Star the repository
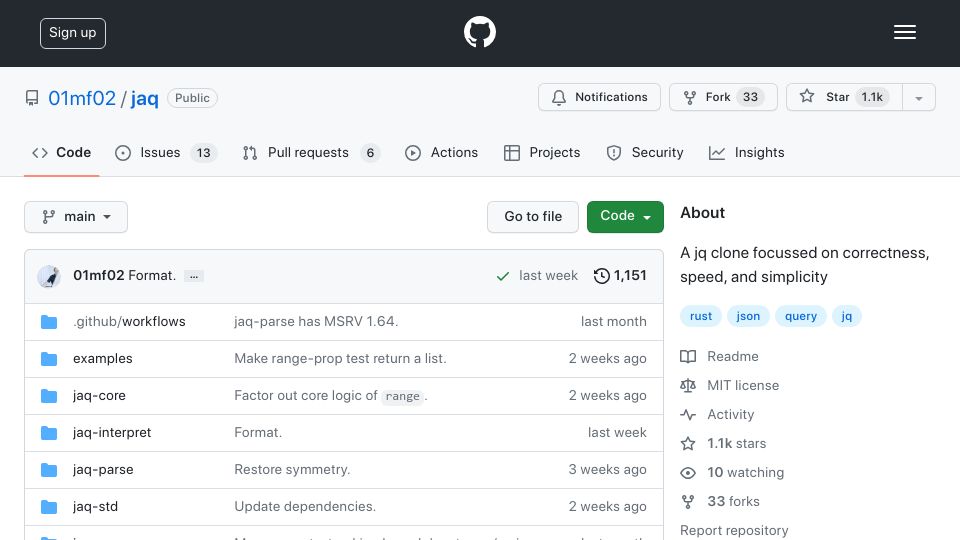This screenshot has height=540, width=960. point(844,97)
